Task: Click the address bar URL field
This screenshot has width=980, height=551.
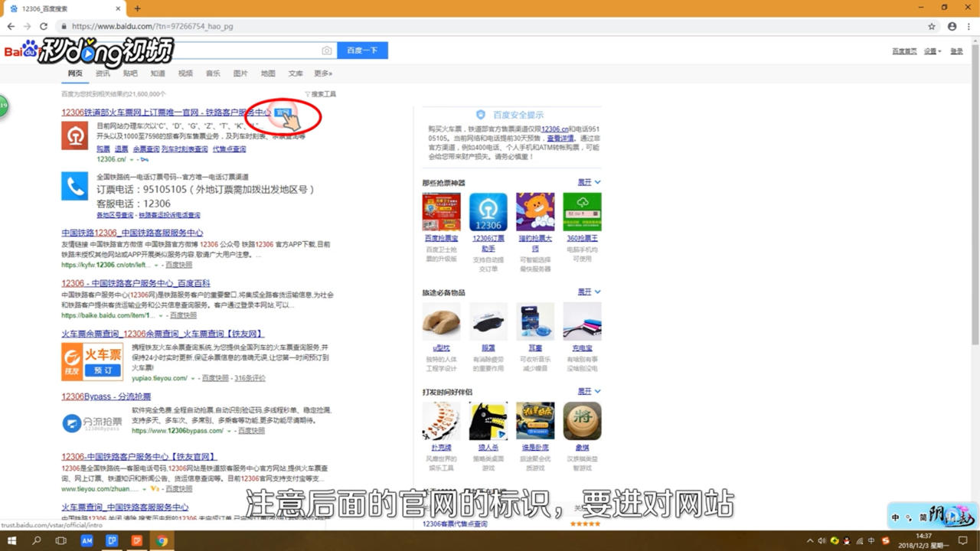Action: 490,26
